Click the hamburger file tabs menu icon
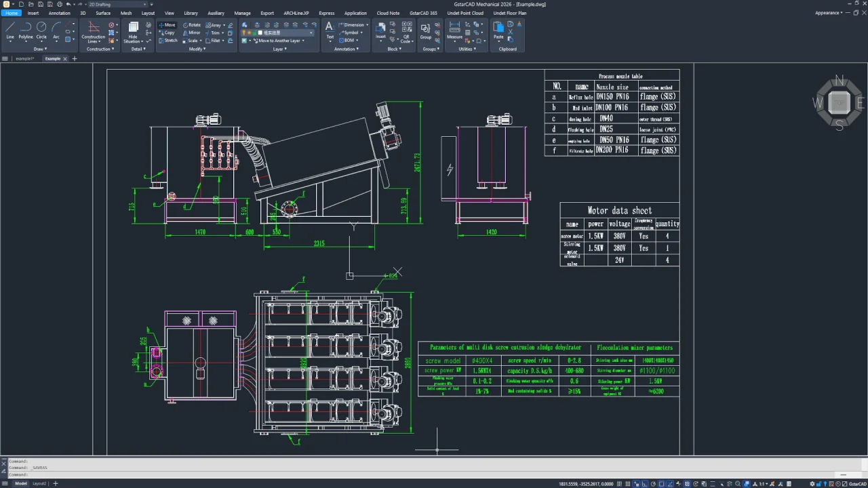The height and width of the screenshot is (488, 868). pos(5,59)
